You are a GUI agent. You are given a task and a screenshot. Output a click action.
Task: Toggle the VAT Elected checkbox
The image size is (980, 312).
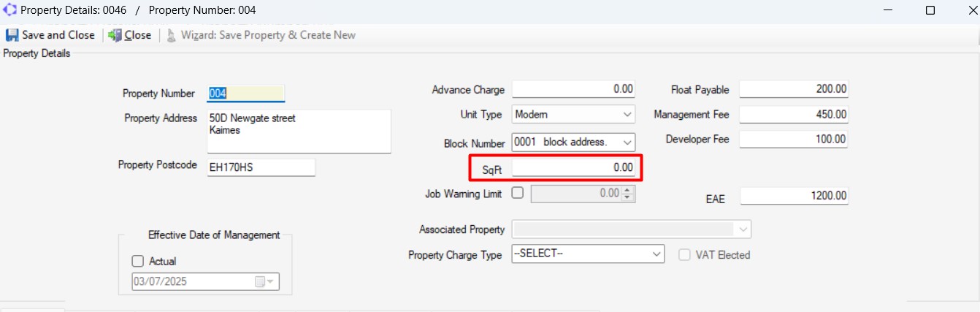(685, 255)
